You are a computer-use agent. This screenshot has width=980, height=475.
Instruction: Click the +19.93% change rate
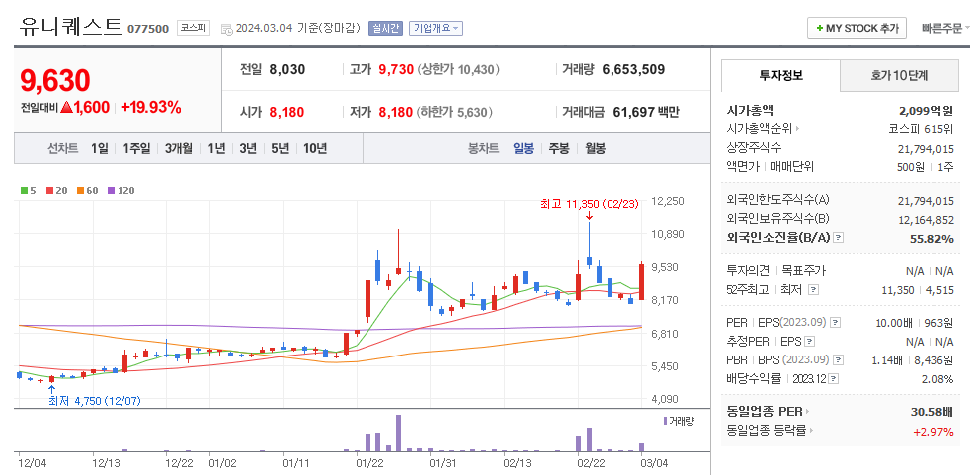pyautogui.click(x=150, y=107)
